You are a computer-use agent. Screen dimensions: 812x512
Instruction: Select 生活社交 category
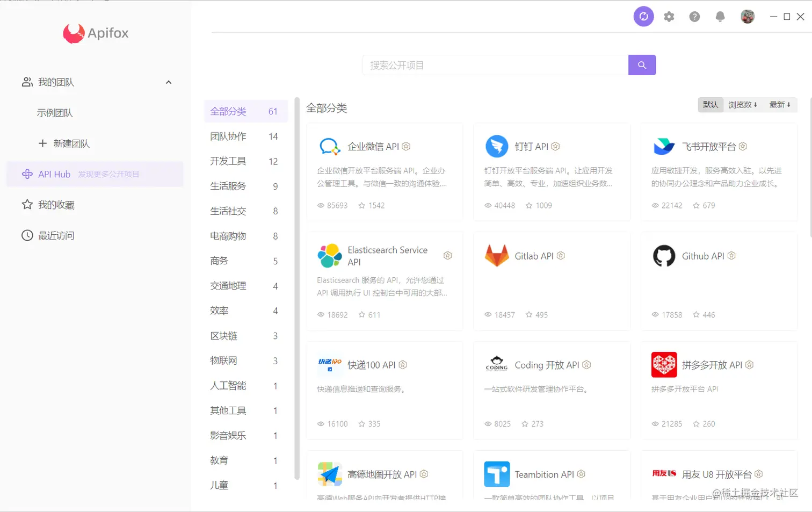pos(246,211)
